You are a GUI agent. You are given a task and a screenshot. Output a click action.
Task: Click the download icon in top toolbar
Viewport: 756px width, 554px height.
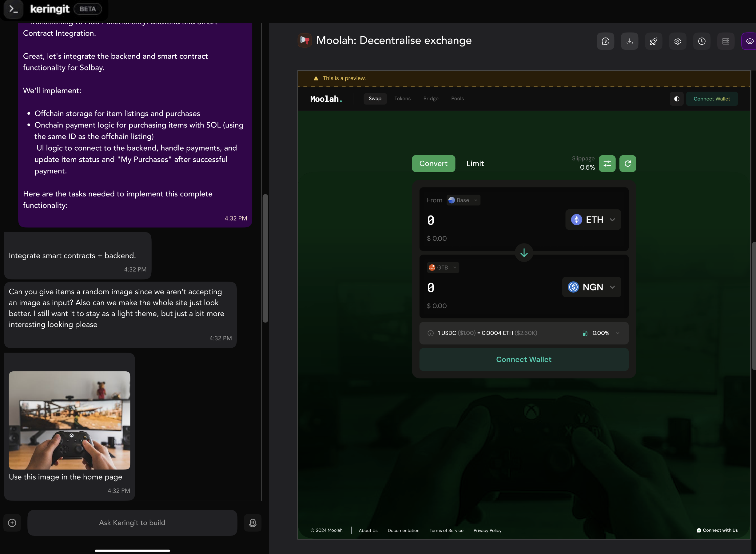click(629, 41)
